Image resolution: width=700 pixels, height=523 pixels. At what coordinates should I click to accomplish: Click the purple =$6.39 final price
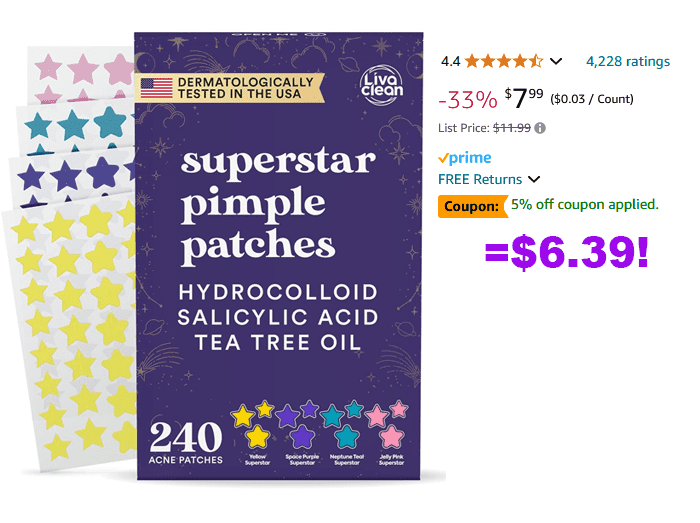click(x=566, y=252)
